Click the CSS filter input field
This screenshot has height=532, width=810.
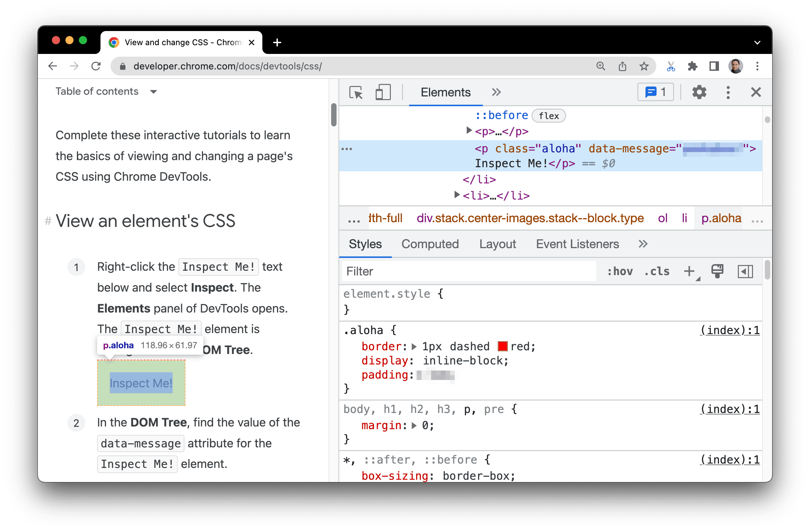pos(469,271)
